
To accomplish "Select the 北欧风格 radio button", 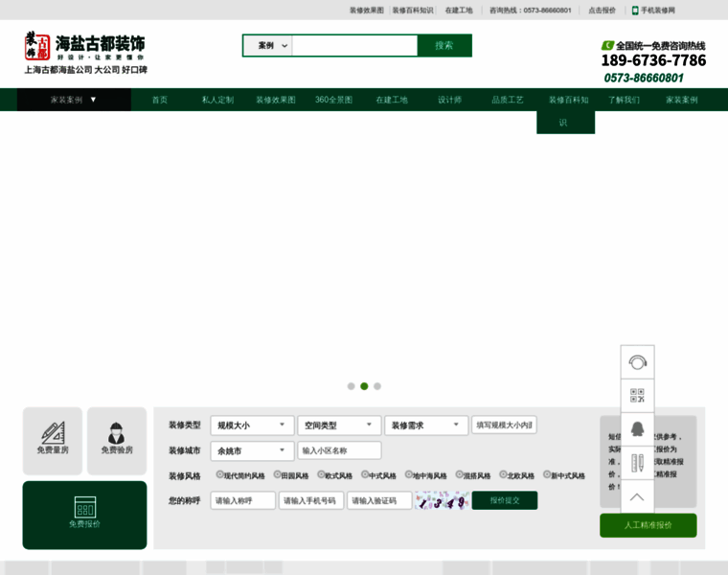I will [503, 474].
